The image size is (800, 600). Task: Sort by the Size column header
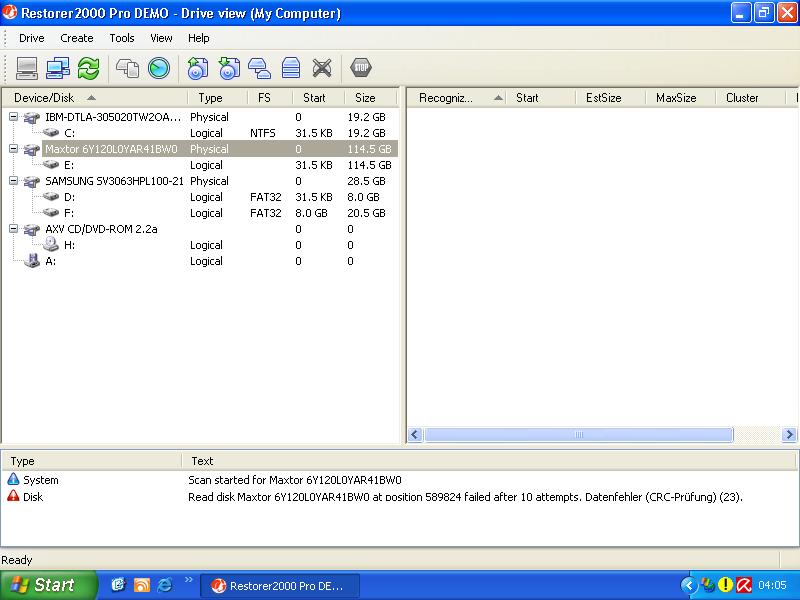tap(370, 97)
